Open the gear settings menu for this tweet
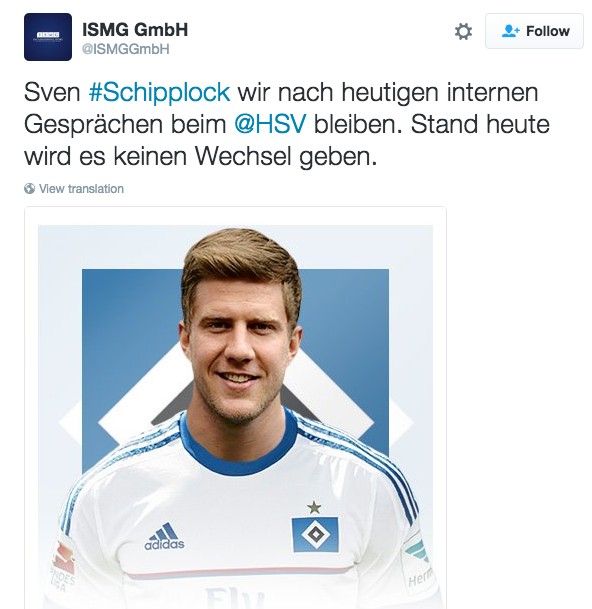 463,31
